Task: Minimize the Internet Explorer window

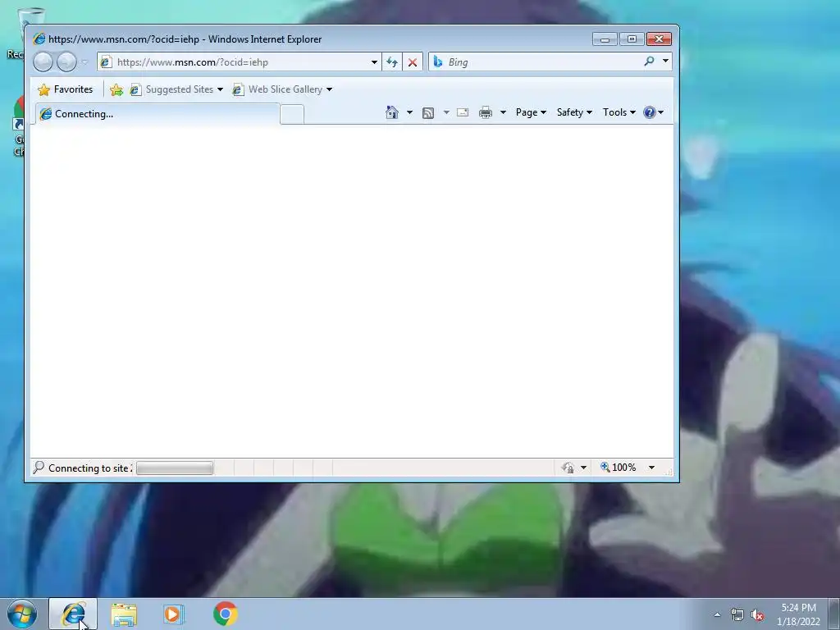Action: coord(605,39)
